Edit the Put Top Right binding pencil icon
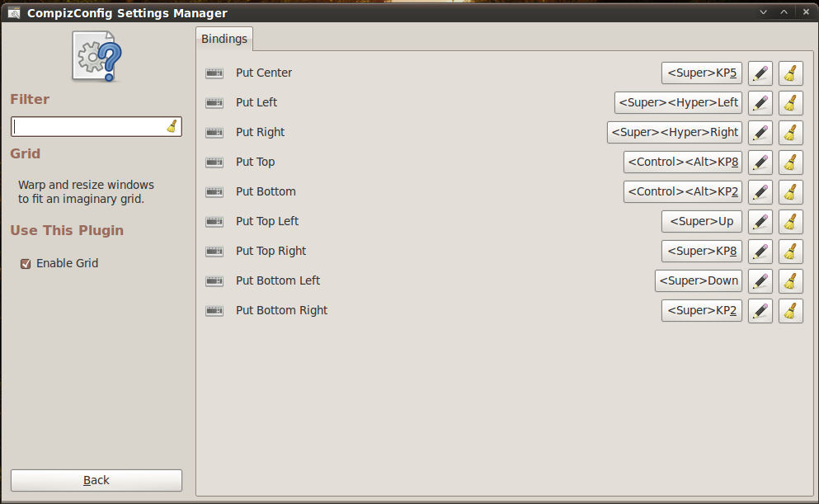 coord(760,252)
